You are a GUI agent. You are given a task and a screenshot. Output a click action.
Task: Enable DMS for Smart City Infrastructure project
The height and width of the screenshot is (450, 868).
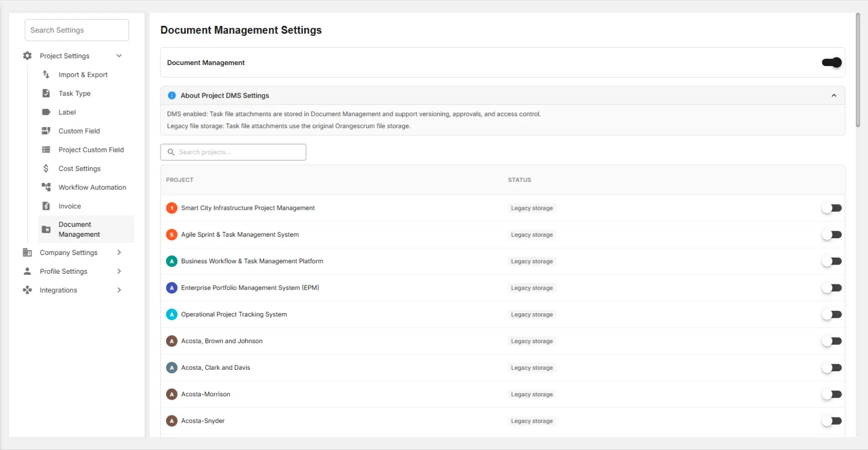point(832,208)
